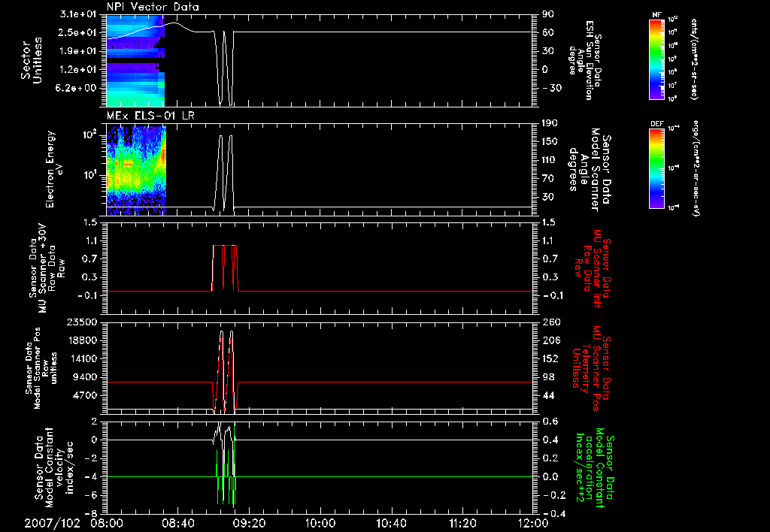Image resolution: width=770 pixels, height=532 pixels.
Task: Click the "Electron Energy eV" axis label
Action: 53,169
